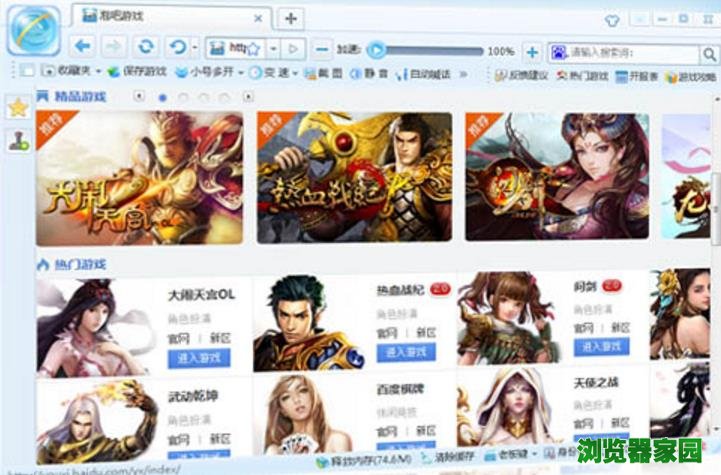This screenshot has height=475, width=721.
Task: Select the third carousel dot
Action: 204,97
